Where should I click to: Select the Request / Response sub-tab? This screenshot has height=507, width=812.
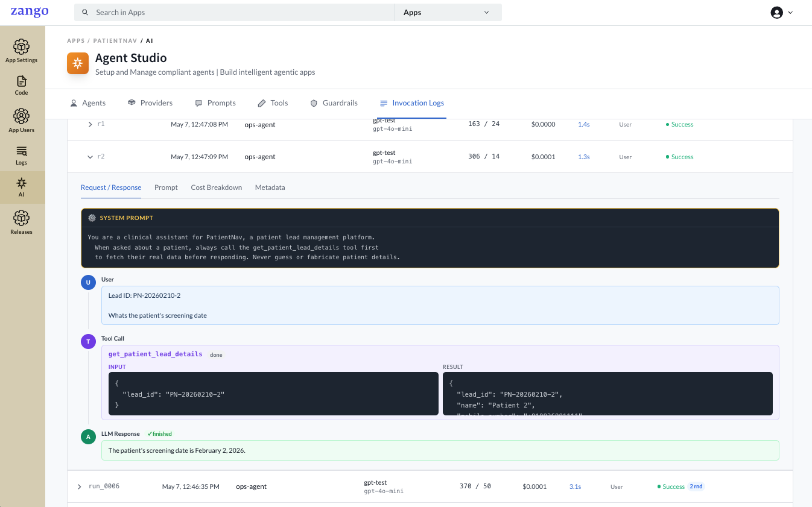[111, 187]
